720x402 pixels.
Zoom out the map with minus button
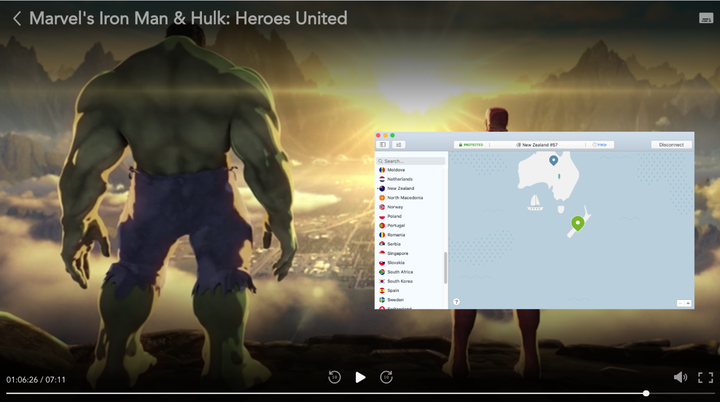(x=681, y=303)
